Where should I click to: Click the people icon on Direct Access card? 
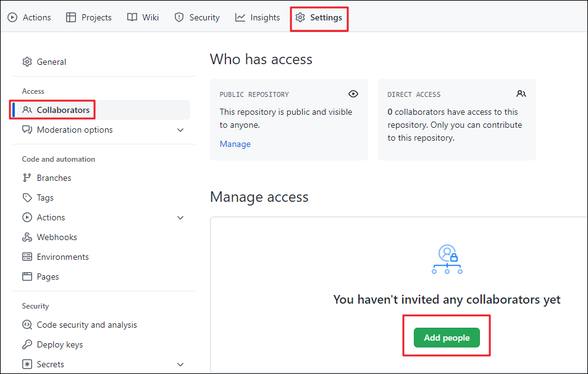pos(521,94)
